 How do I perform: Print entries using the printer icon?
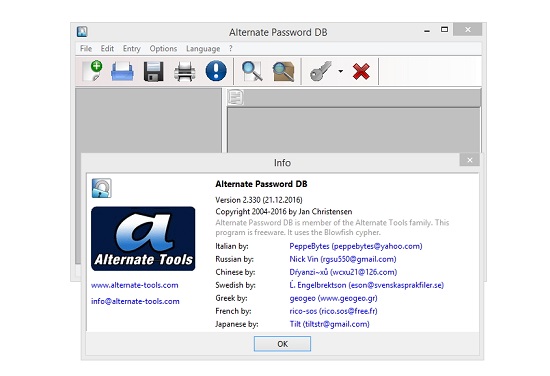[x=185, y=72]
